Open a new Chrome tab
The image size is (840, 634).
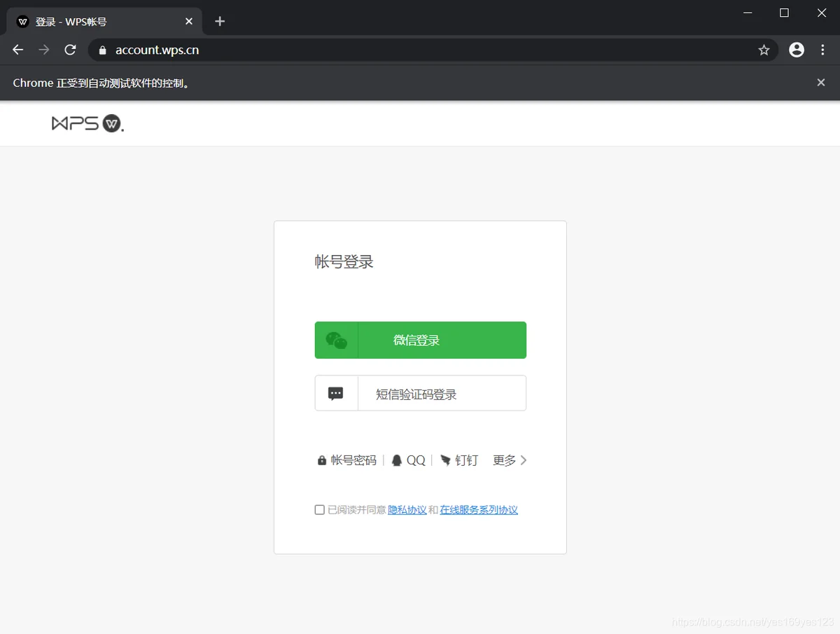[220, 21]
